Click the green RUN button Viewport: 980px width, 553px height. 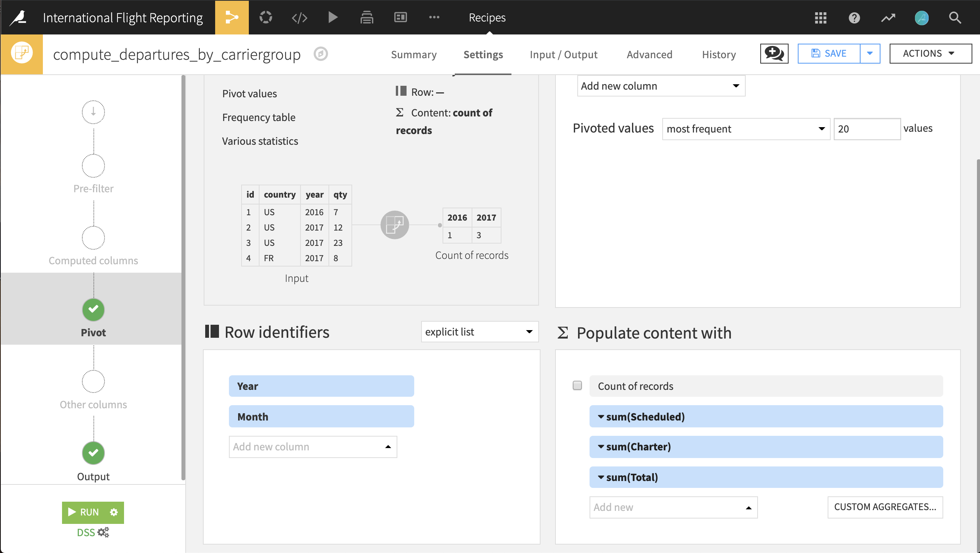[86, 512]
